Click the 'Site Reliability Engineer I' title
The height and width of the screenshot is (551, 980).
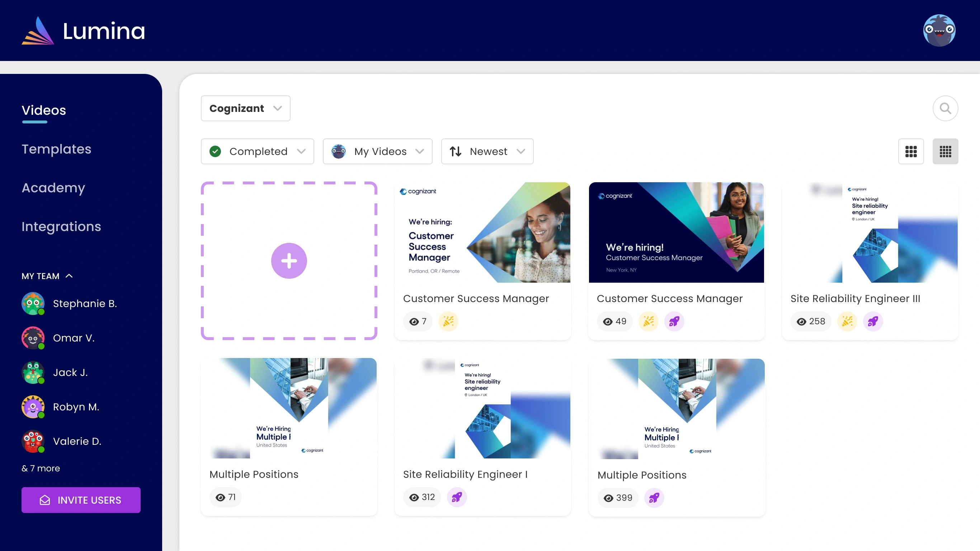tap(465, 475)
